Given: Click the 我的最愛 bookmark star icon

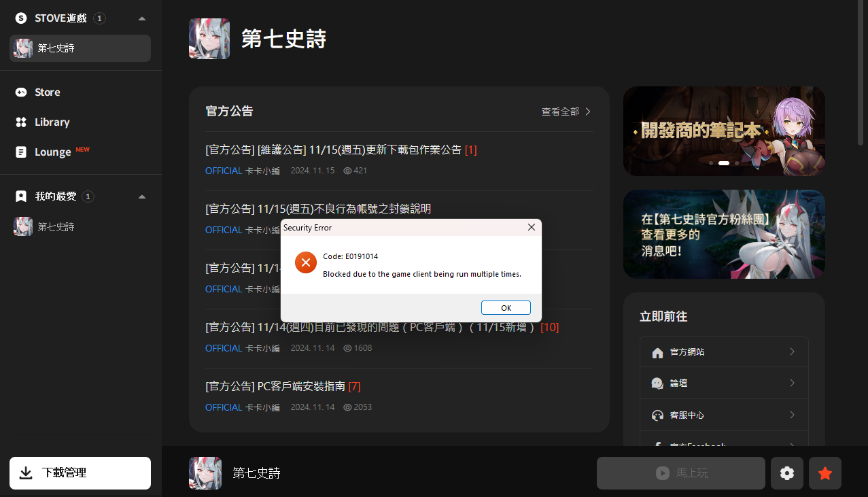Looking at the screenshot, I should (x=21, y=196).
